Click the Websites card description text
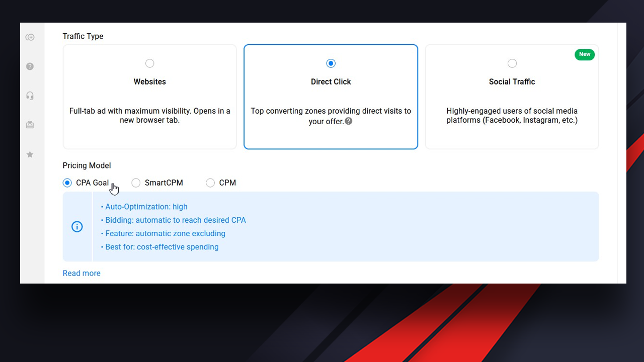Screen dimensions: 644x362 point(150,116)
